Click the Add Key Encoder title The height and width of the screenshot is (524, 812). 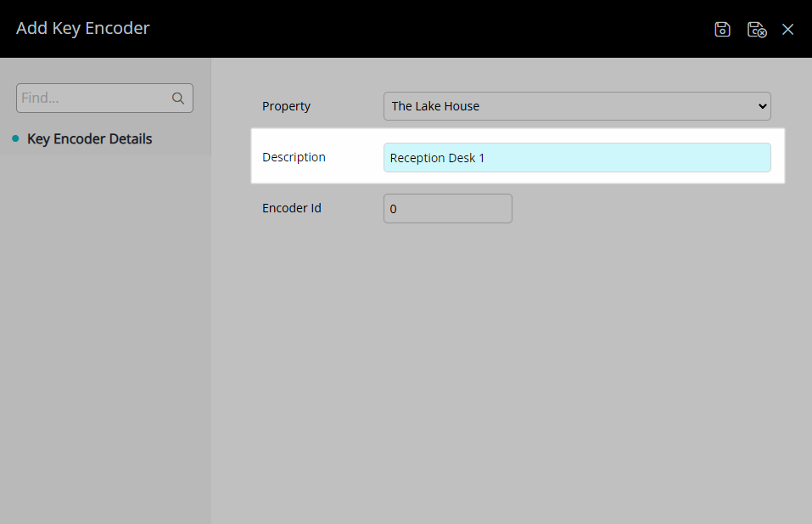tap(83, 28)
